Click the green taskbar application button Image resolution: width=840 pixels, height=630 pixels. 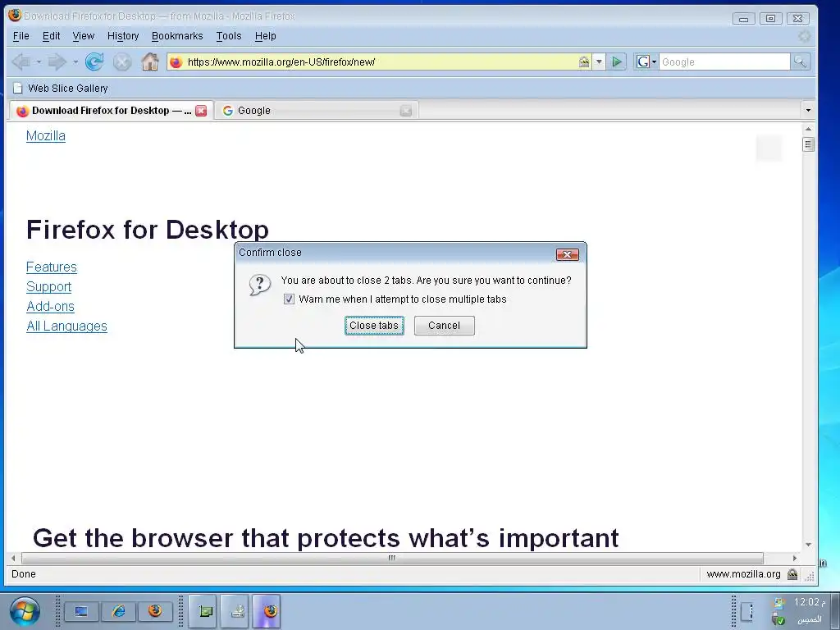(204, 611)
